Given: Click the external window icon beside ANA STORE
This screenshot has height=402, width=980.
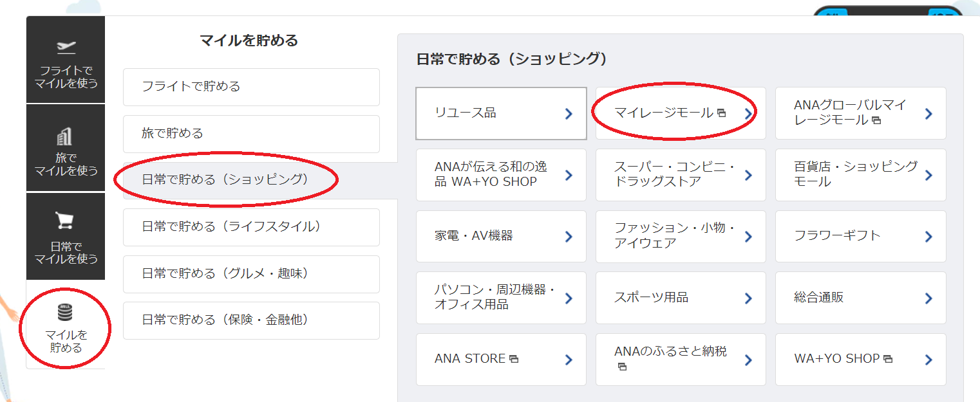Looking at the screenshot, I should (x=514, y=359).
